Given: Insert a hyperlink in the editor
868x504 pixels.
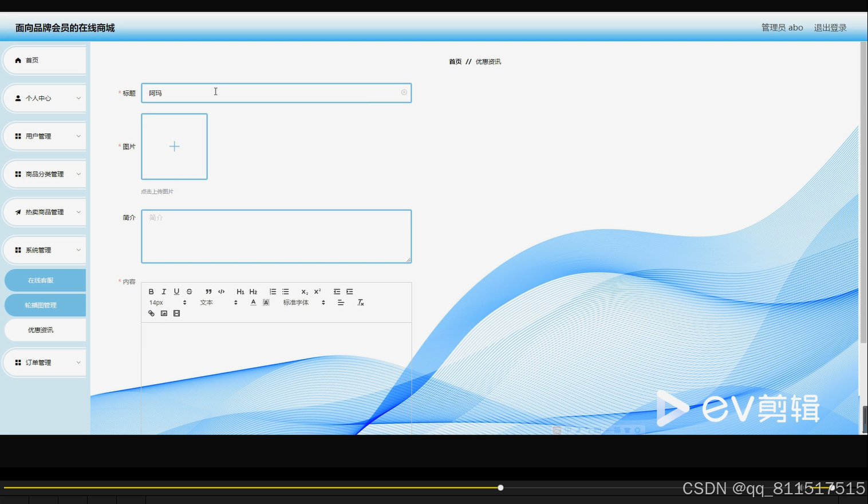Looking at the screenshot, I should click(x=151, y=313).
